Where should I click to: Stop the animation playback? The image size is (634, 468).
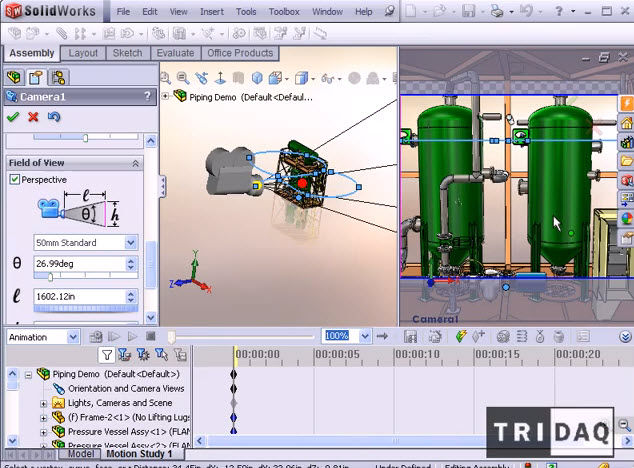150,336
